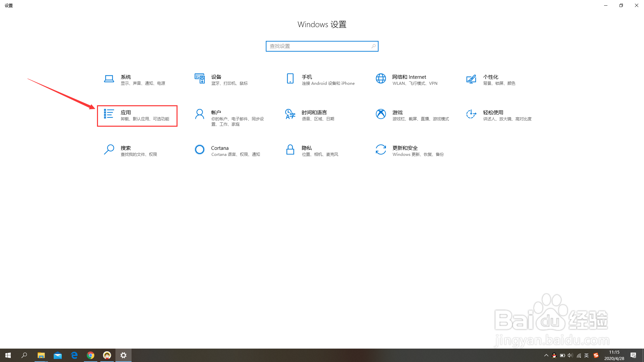Click the 时间和语言 title
Screen dimensions: 644x362
[x=314, y=113]
